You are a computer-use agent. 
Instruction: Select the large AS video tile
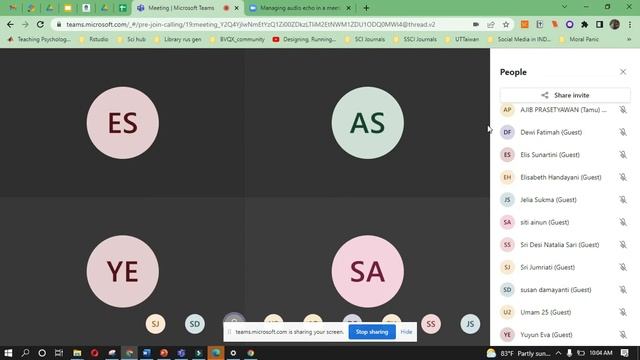(368, 123)
